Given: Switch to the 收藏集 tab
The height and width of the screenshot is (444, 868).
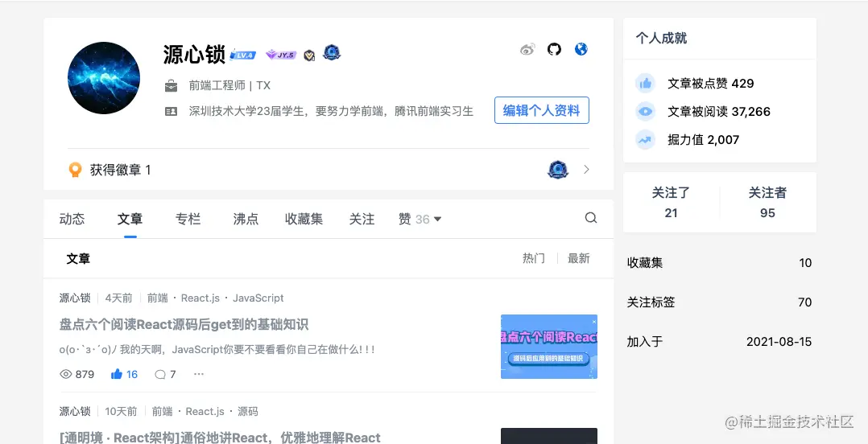Looking at the screenshot, I should pos(304,219).
